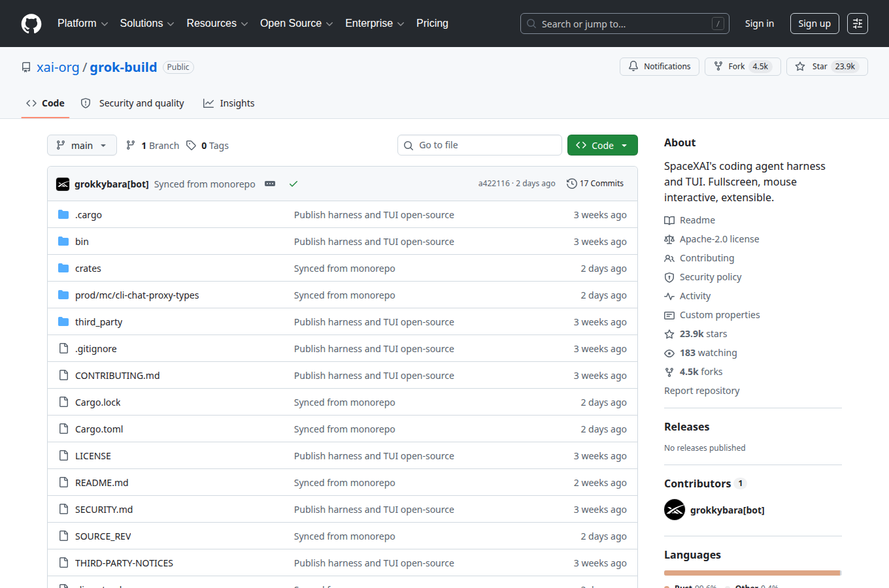Open the Custom properties link
The width and height of the screenshot is (889, 588).
(x=712, y=315)
